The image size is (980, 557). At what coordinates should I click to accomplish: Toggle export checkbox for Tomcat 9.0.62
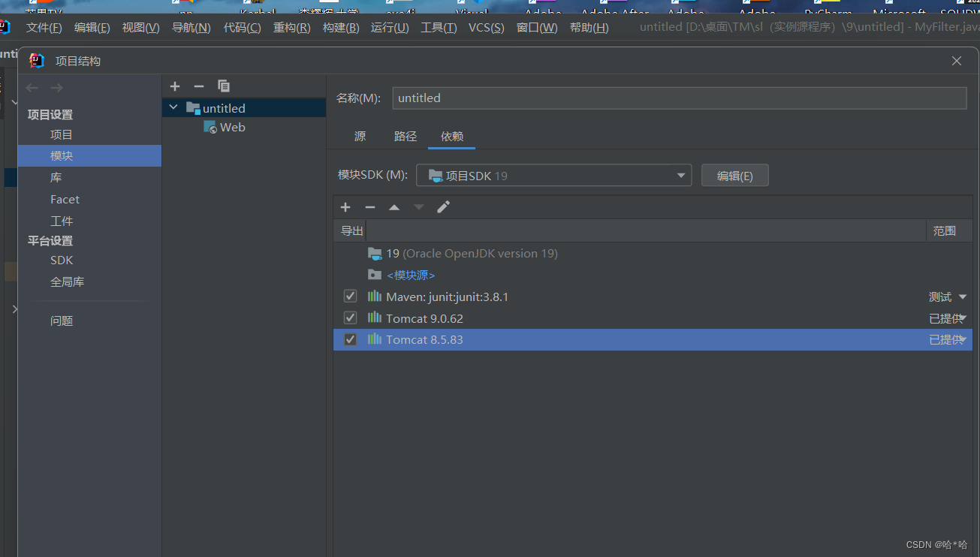(x=350, y=318)
